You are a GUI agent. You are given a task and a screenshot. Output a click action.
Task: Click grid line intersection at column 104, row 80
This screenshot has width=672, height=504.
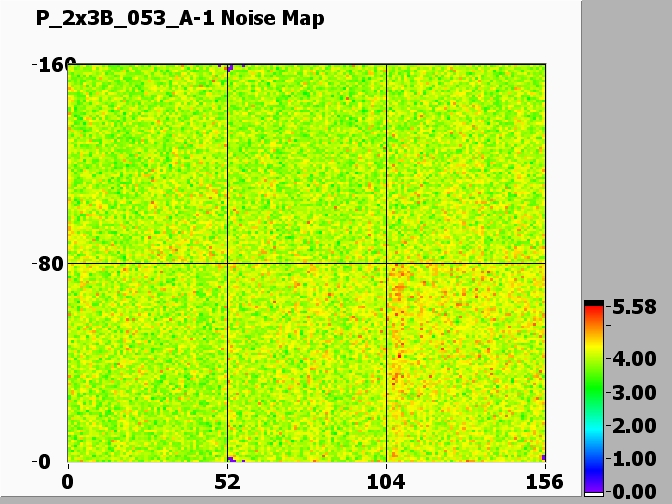pos(386,264)
